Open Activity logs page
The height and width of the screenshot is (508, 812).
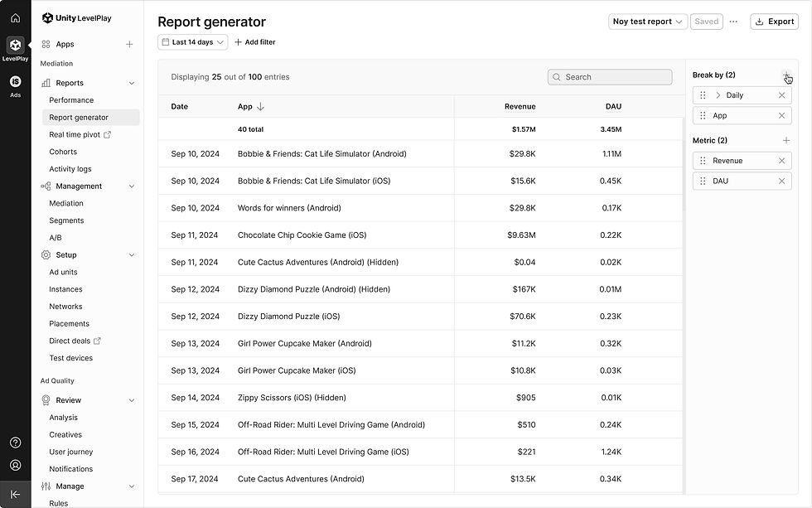(x=70, y=169)
